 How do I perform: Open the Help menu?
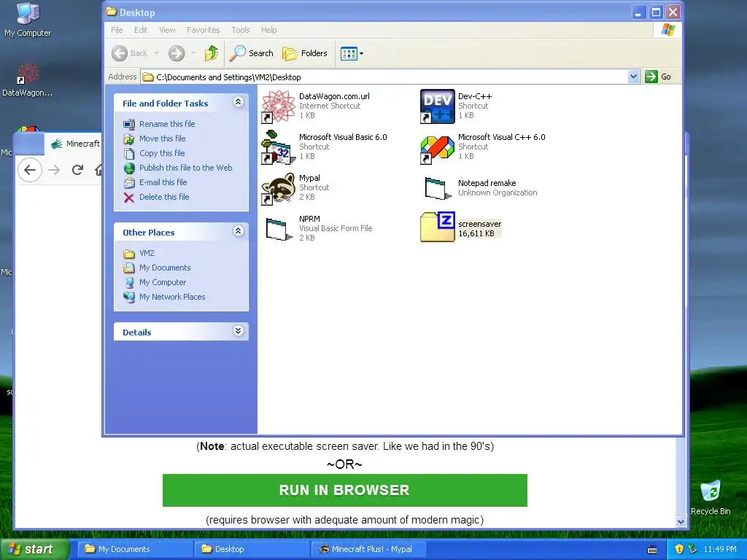268,30
